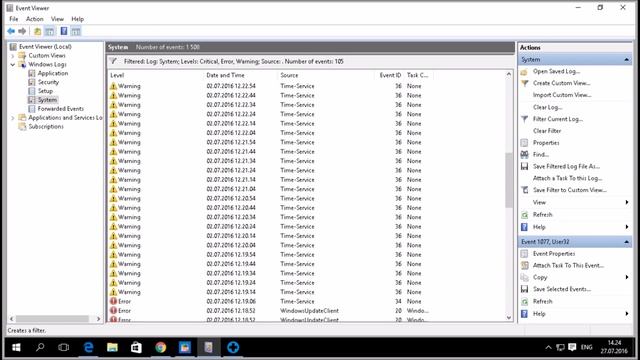Open Task View on taskbar
The height and width of the screenshot is (360, 640).
63,347
